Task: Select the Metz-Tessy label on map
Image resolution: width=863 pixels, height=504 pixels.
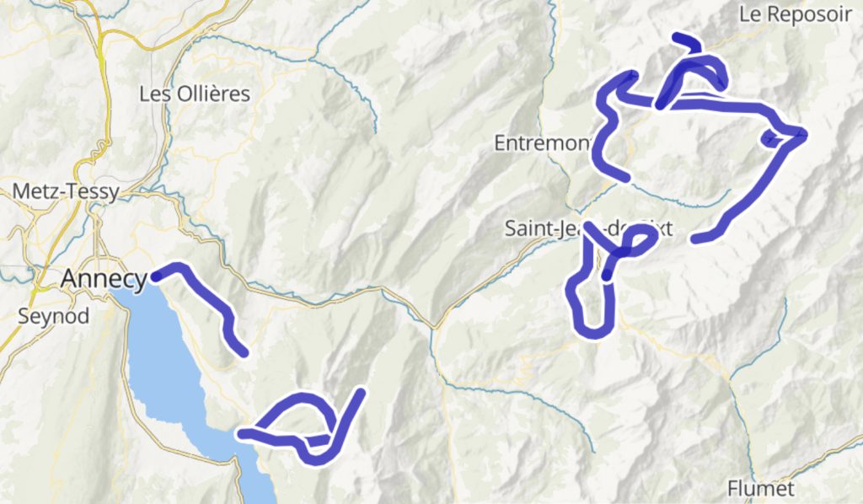Action: click(x=66, y=191)
